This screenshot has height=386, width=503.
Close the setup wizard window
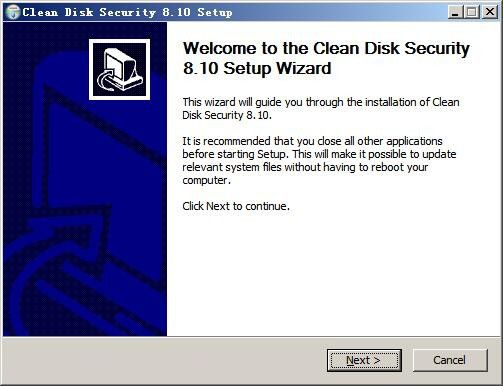[x=490, y=12]
